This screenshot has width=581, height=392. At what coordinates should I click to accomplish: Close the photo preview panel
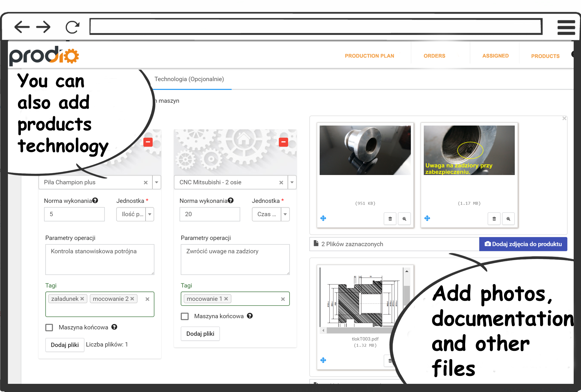click(x=564, y=118)
